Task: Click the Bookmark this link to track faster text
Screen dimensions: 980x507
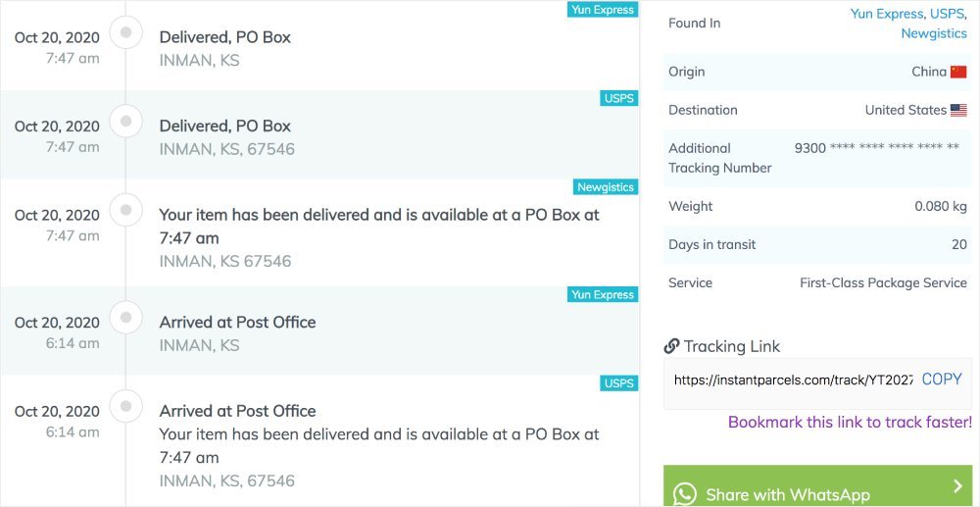Action: 850,423
